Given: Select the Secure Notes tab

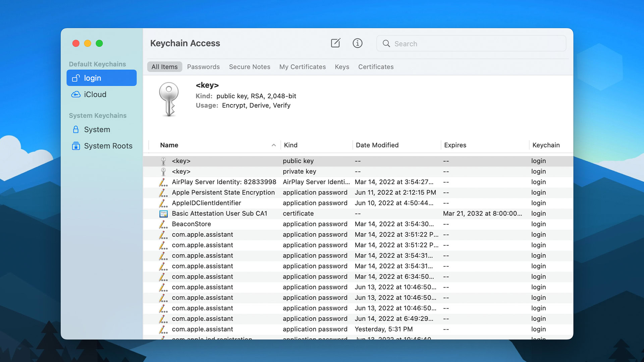Looking at the screenshot, I should pyautogui.click(x=250, y=67).
